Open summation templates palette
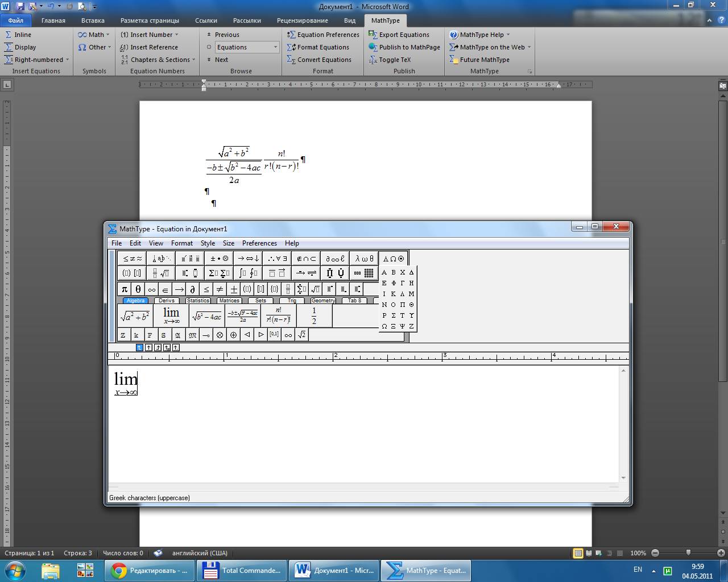Image resolution: width=728 pixels, height=582 pixels. (x=219, y=273)
